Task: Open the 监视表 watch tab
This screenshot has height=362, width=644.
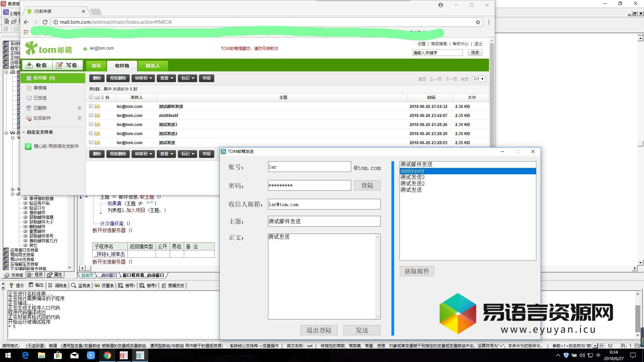Action: [81, 286]
